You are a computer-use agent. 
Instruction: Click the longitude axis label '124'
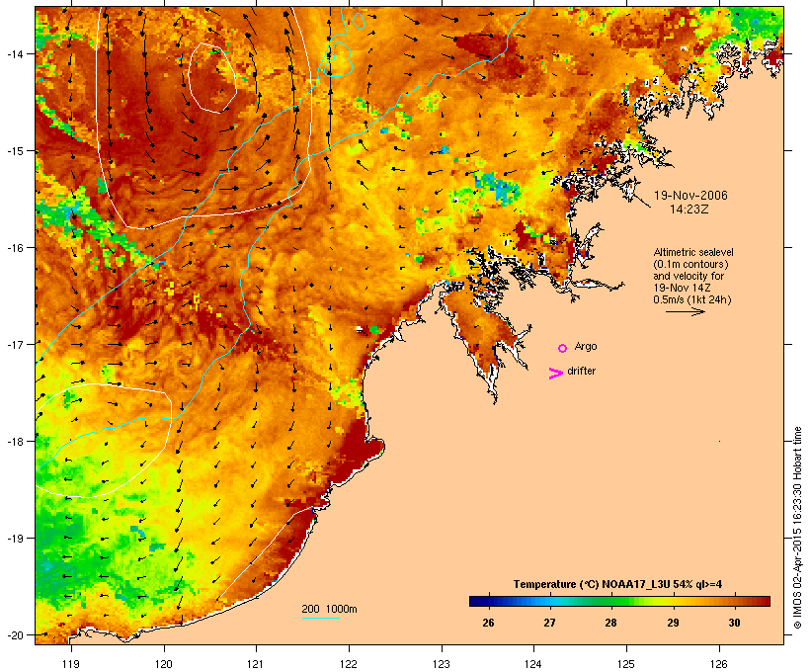pos(533,664)
